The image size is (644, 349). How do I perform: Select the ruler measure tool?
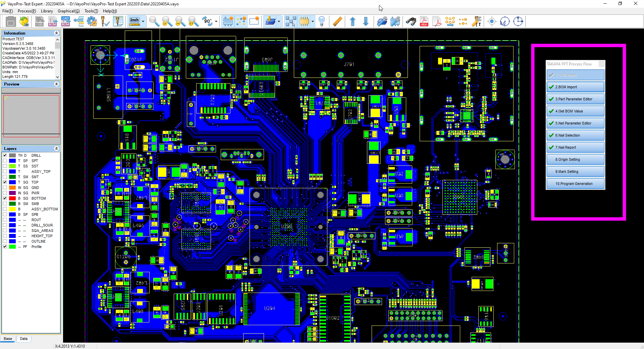[337, 21]
